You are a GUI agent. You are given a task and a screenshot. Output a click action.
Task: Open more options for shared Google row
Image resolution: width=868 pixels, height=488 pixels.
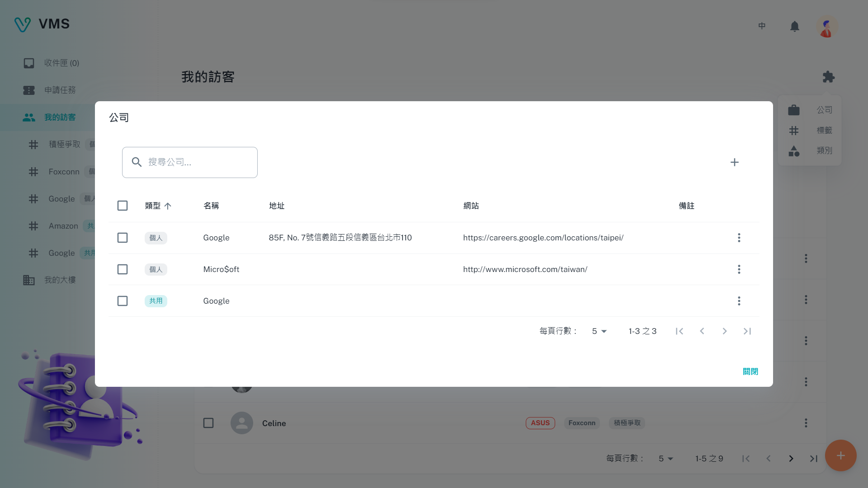739,301
